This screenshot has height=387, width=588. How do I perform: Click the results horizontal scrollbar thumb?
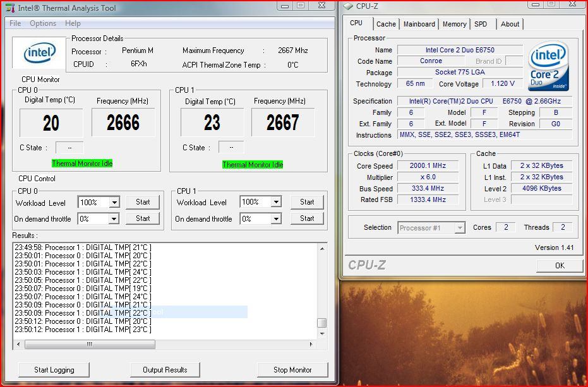(90, 344)
